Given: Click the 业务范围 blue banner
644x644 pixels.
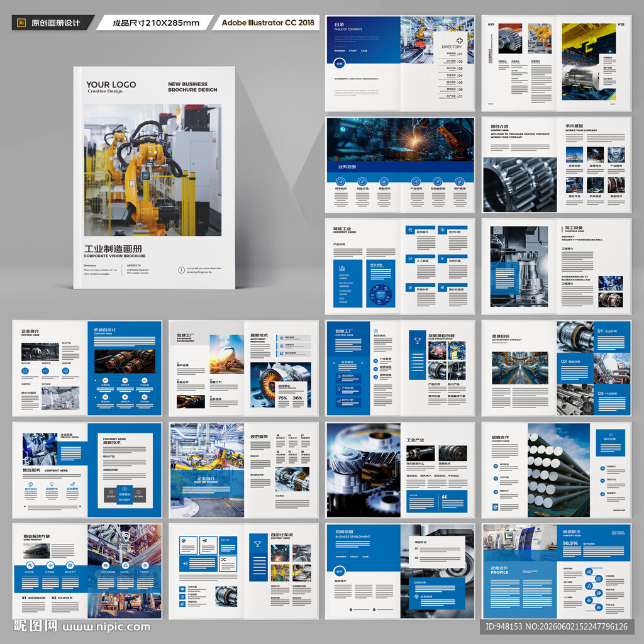Looking at the screenshot, I should (400, 167).
